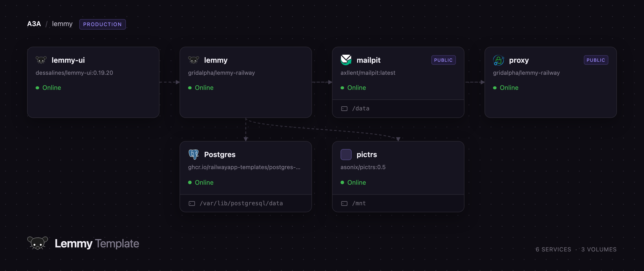Image resolution: width=644 pixels, height=271 pixels.
Task: Click the green status dot on proxy
Action: click(495, 88)
